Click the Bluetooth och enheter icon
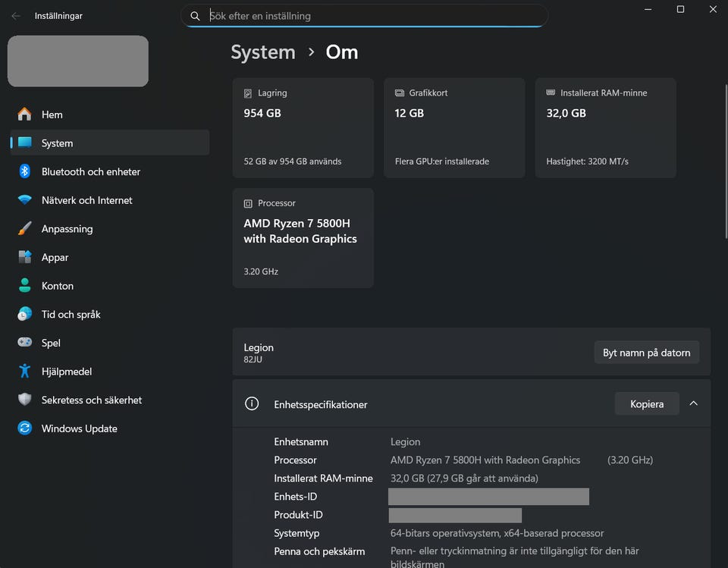 coord(25,171)
